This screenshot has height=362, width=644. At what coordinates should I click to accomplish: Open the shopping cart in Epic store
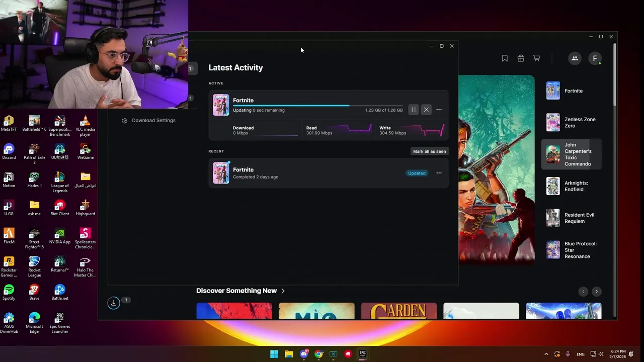click(537, 58)
